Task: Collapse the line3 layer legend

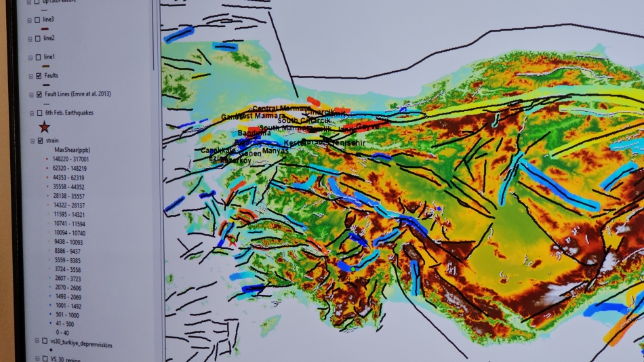Action: point(29,20)
